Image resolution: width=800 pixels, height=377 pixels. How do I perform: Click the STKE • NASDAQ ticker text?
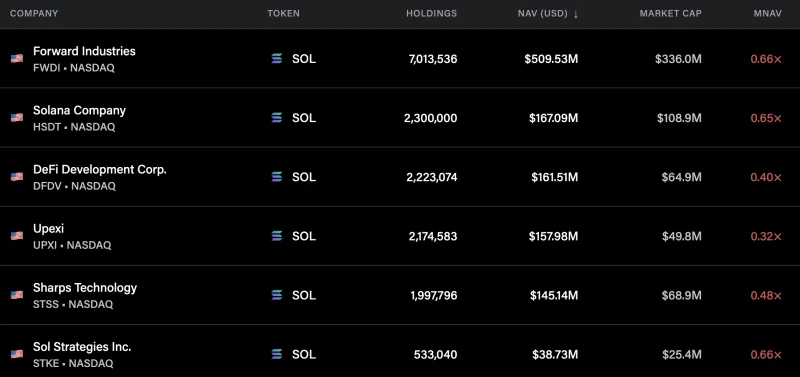point(73,364)
